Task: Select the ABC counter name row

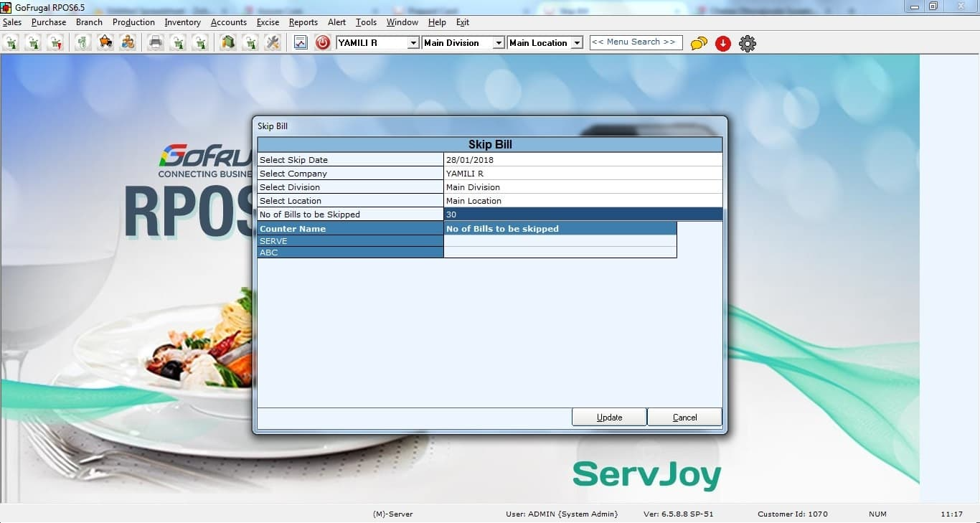Action: coord(351,253)
